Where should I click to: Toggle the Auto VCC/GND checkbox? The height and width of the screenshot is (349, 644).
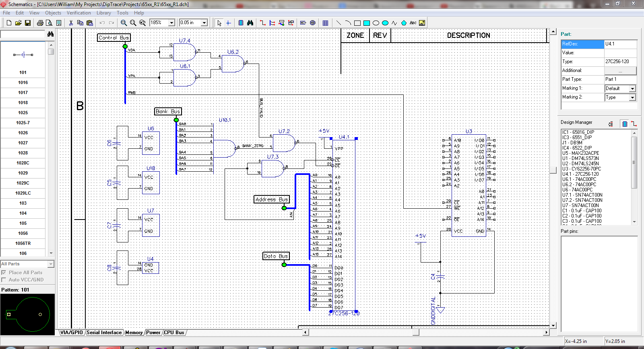(x=4, y=280)
